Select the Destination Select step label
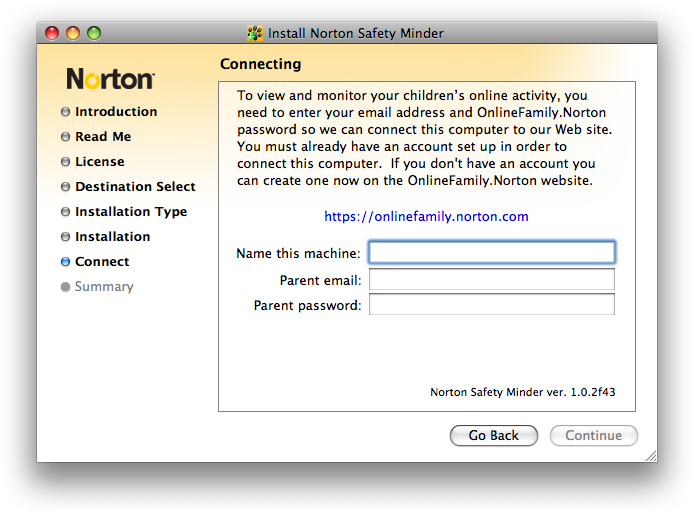The height and width of the screenshot is (513, 693). click(135, 186)
